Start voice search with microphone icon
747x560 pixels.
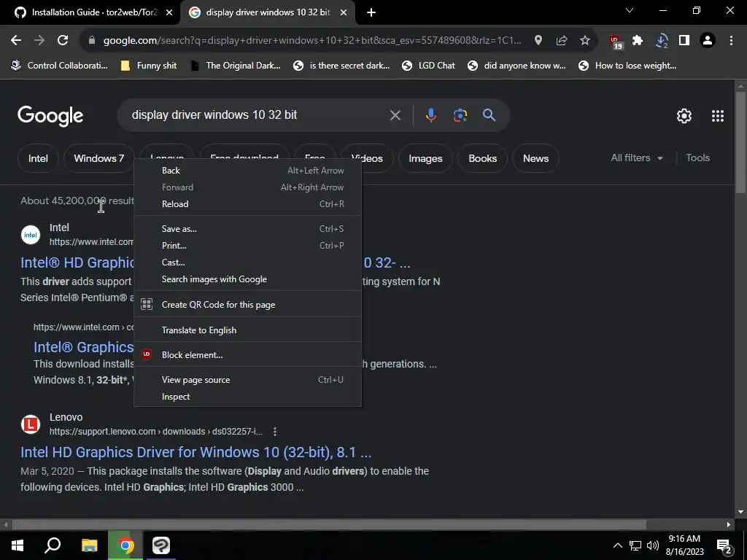[430, 115]
